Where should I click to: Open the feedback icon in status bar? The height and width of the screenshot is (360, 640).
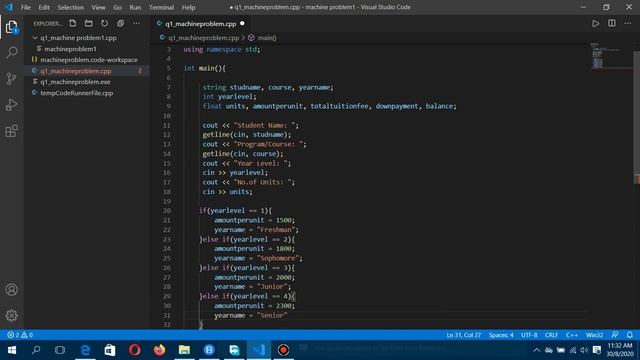tap(615, 335)
